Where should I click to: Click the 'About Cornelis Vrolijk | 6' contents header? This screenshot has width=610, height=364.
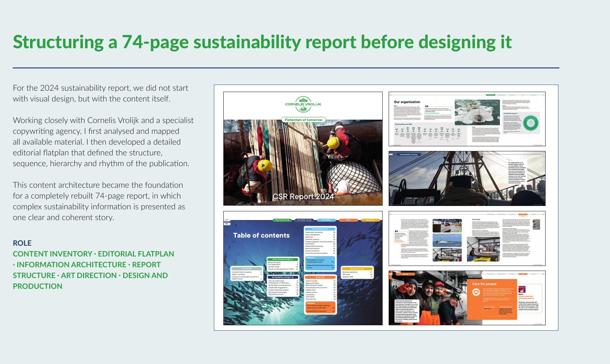[283, 260]
